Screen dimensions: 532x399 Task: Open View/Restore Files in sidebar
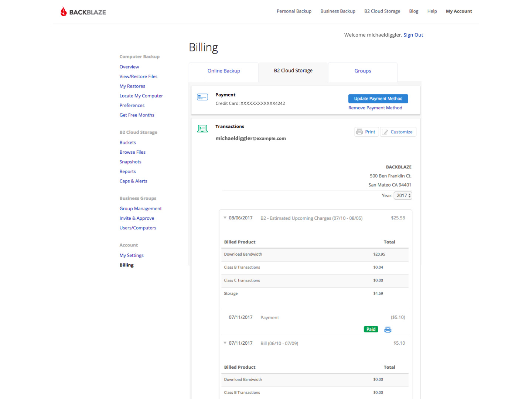point(138,76)
